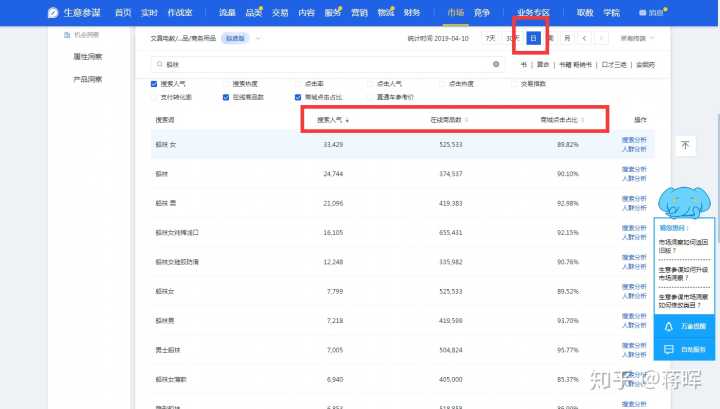Sort by 搜索人气 column arrow
Image resolution: width=720 pixels, height=409 pixels.
(x=347, y=120)
